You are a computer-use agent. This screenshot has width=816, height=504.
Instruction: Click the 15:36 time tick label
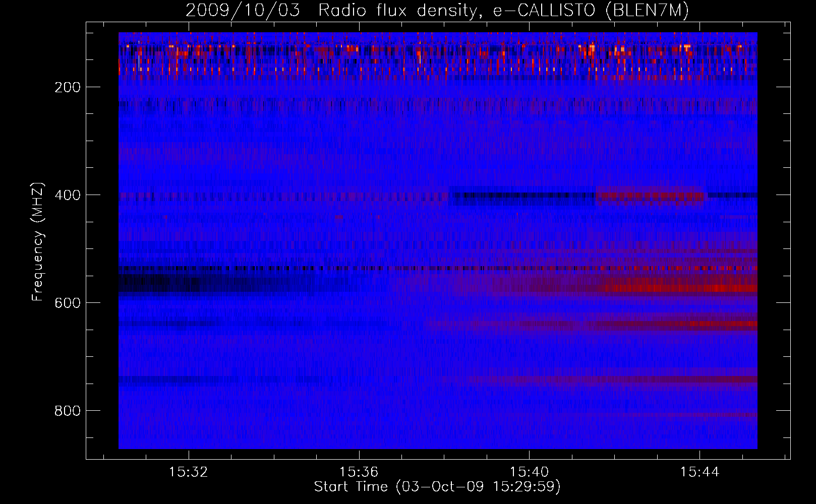359,472
